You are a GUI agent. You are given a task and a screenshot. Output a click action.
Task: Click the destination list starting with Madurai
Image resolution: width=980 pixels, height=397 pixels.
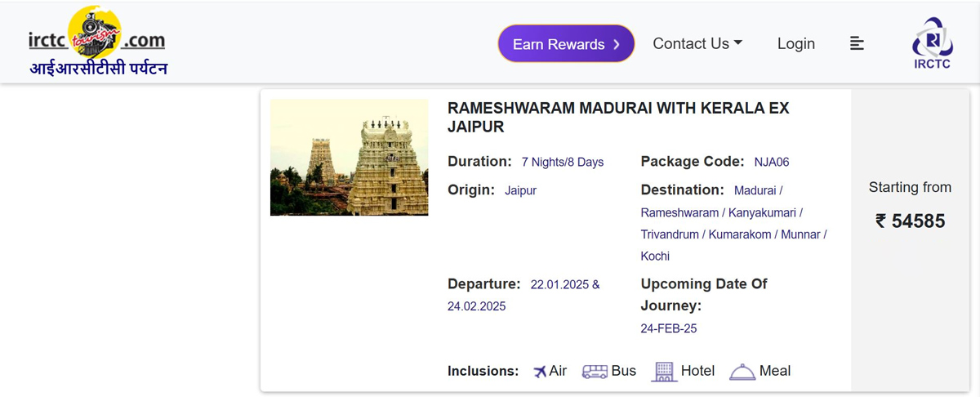[733, 223]
